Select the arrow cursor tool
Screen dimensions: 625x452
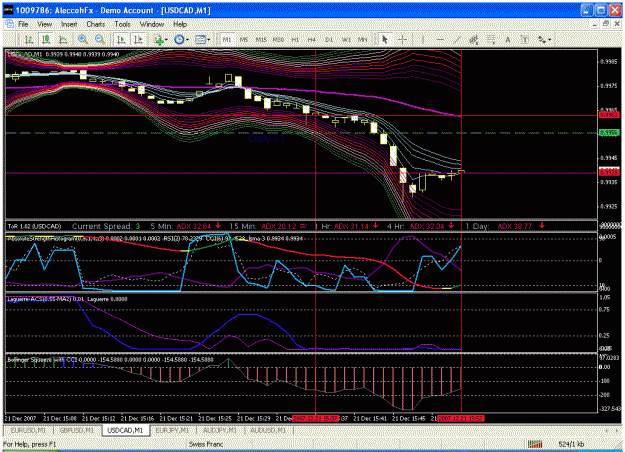coord(385,39)
